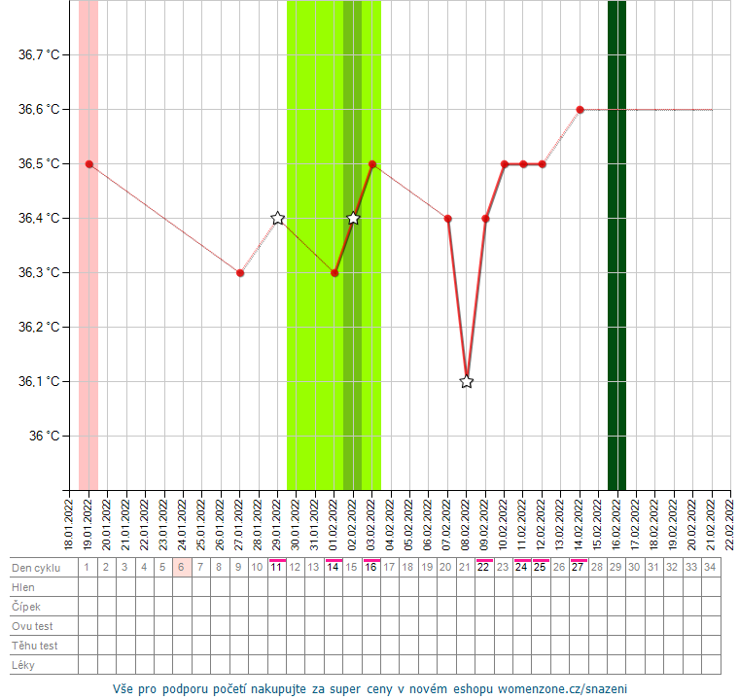Click the 36,3 °C axis label
Viewport: 739px width, 700px height.
[39, 272]
